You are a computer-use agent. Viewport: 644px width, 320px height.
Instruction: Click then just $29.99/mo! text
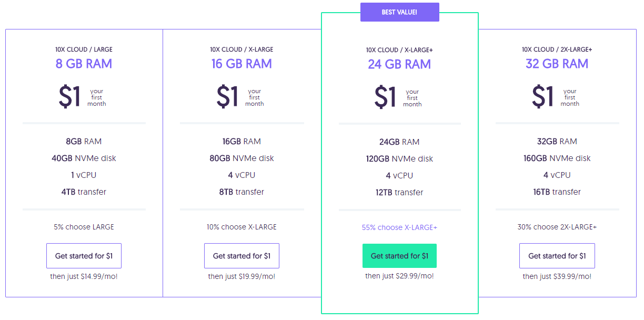pos(399,276)
